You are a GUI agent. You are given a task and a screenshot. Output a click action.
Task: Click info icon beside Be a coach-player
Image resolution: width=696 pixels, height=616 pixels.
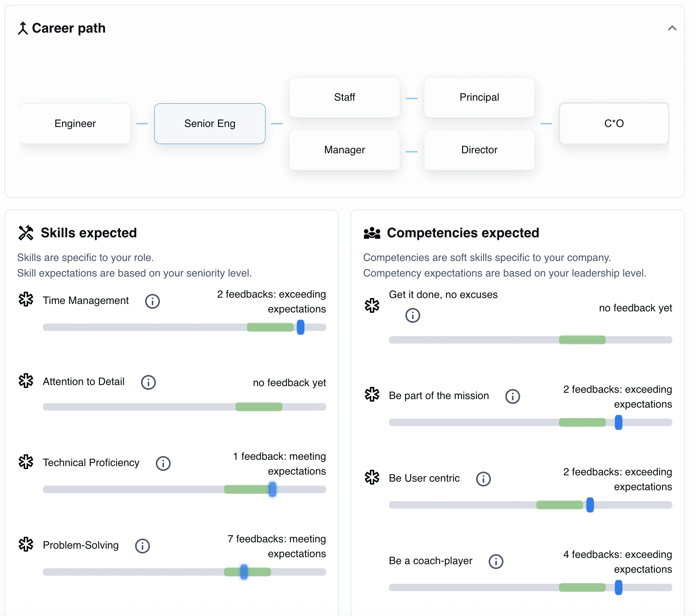(x=496, y=562)
